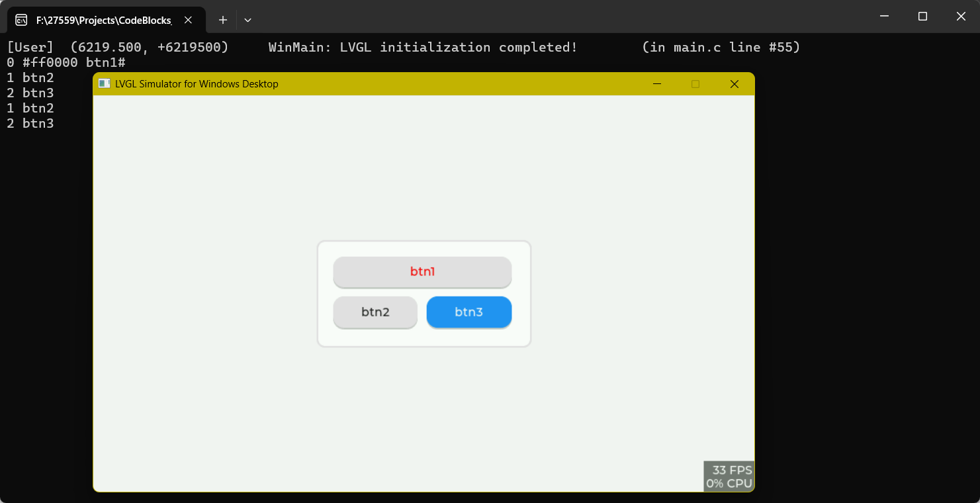Select the F:\27559\Projects\CodeBlocks terminal tab
Image resolution: width=980 pixels, height=503 pixels.
coord(106,20)
